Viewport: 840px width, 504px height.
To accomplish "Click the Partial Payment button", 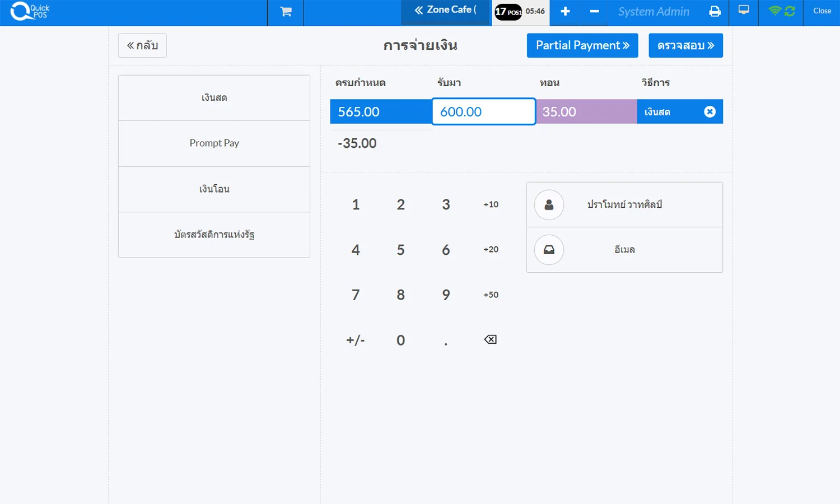I will pyautogui.click(x=582, y=45).
